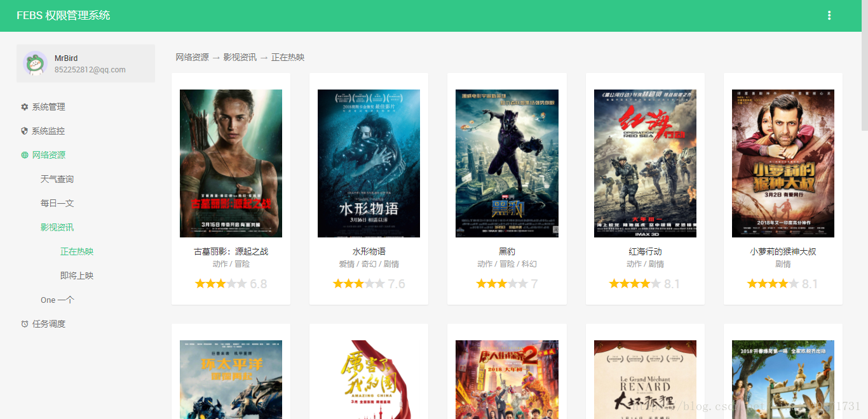
Task: Click 正在热映 in the breadcrumb
Action: coord(288,57)
